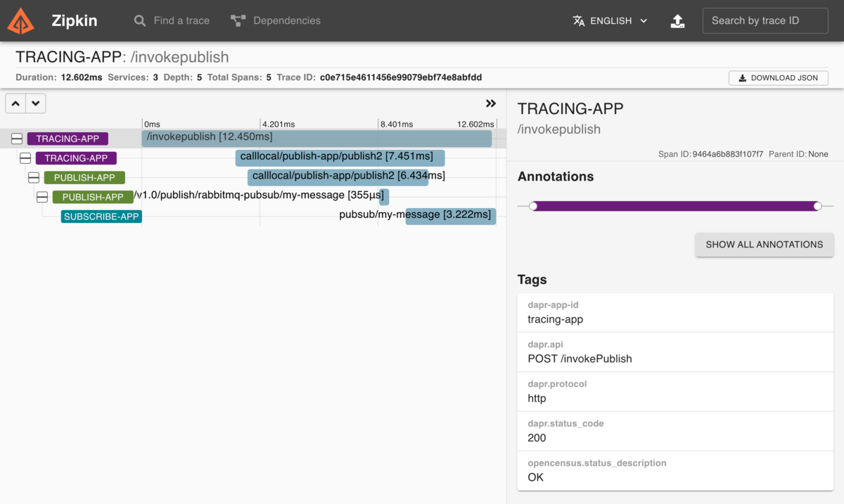The height and width of the screenshot is (504, 844).
Task: Select the root TRACING-APP service label
Action: (x=68, y=138)
